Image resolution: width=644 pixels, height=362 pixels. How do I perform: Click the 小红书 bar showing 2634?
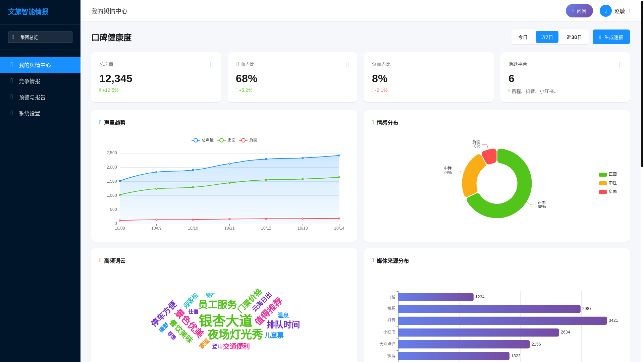click(x=479, y=332)
